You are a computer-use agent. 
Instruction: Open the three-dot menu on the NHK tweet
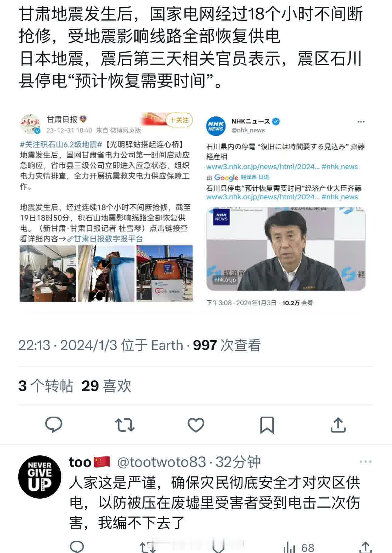click(x=361, y=122)
